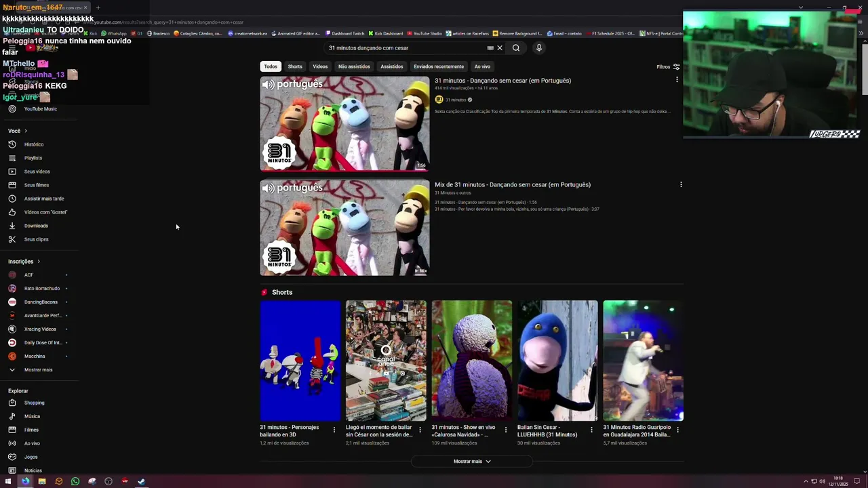This screenshot has width=868, height=488.
Task: Open Mix de 31 minutos title link
Action: point(513,184)
